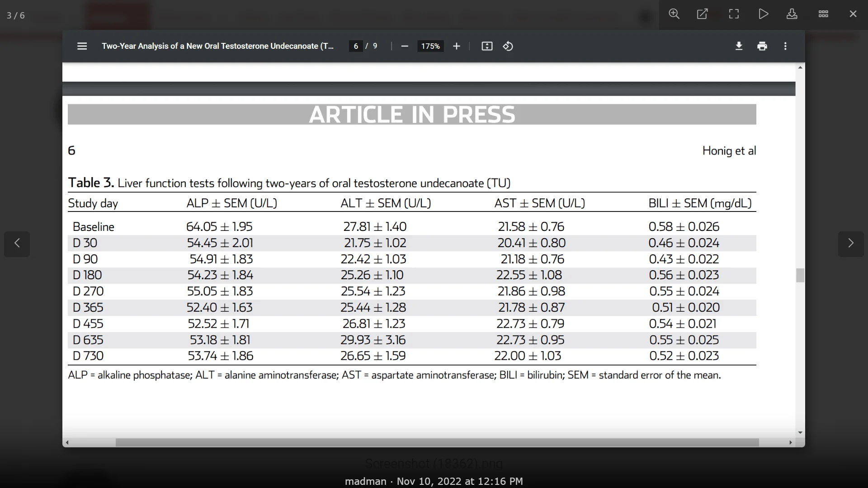Click the 'BILI ± SEM (mg/dL)' column header
The image size is (868, 488).
[x=700, y=203]
